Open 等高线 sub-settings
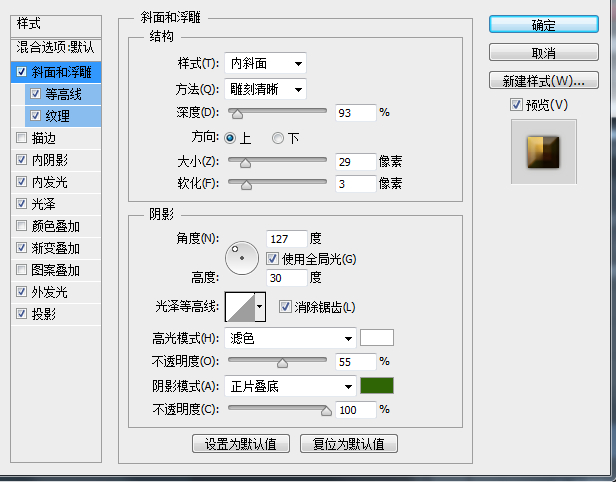The height and width of the screenshot is (482, 616). coord(63,94)
